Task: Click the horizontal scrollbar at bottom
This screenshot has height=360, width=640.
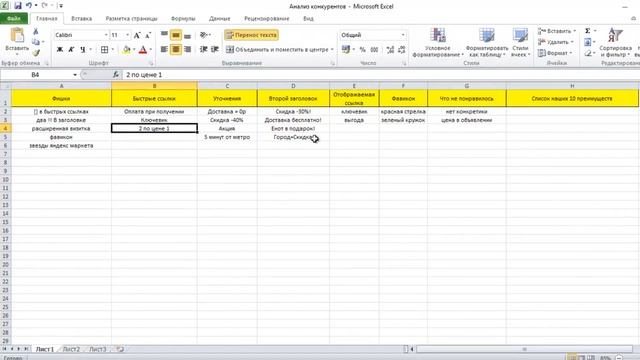Action: 524,349
